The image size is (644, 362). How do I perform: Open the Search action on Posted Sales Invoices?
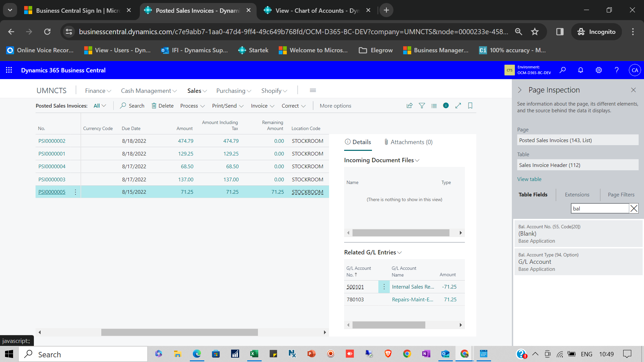[131, 106]
